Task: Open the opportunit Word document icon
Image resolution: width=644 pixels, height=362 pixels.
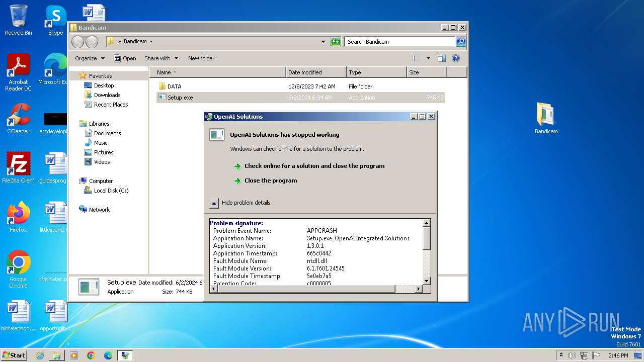Action: pos(55,316)
